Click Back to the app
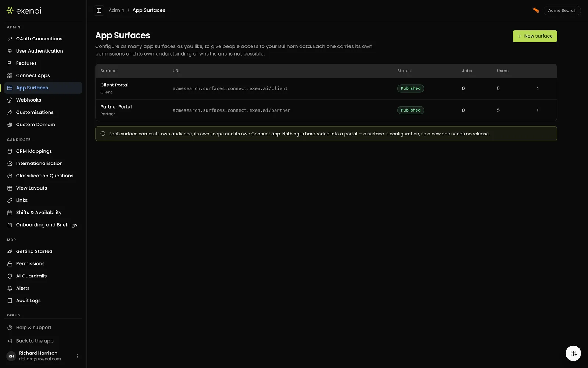This screenshot has width=588, height=368. pyautogui.click(x=43, y=341)
